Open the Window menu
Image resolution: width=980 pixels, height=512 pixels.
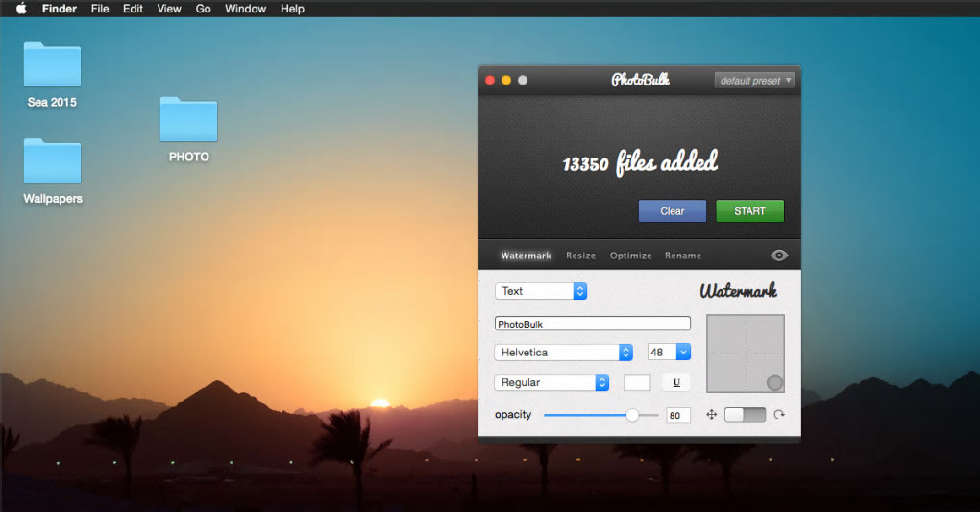246,9
